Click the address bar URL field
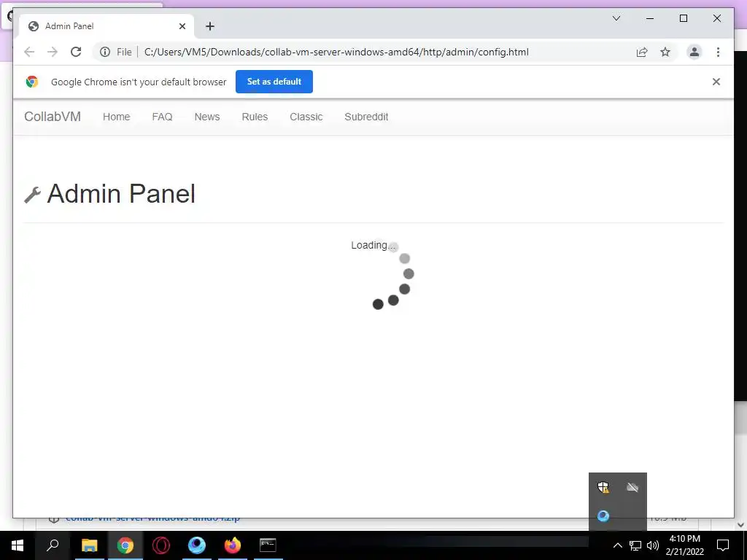747x560 pixels. tap(336, 52)
